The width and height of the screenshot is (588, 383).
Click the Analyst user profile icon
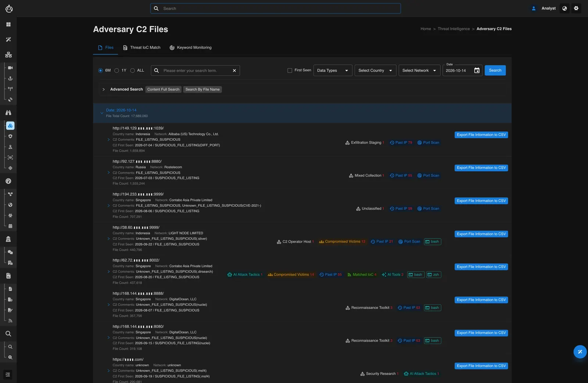tap(534, 8)
